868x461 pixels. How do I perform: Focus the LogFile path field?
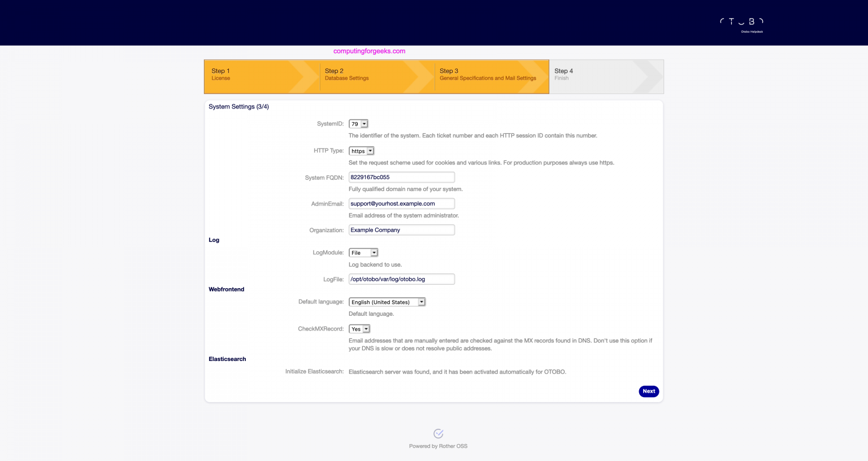point(401,279)
